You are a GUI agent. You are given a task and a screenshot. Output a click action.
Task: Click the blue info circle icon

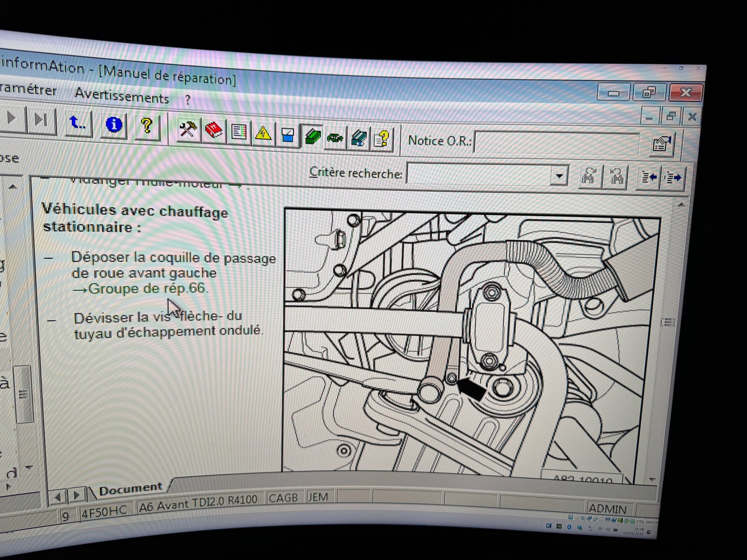point(114,124)
